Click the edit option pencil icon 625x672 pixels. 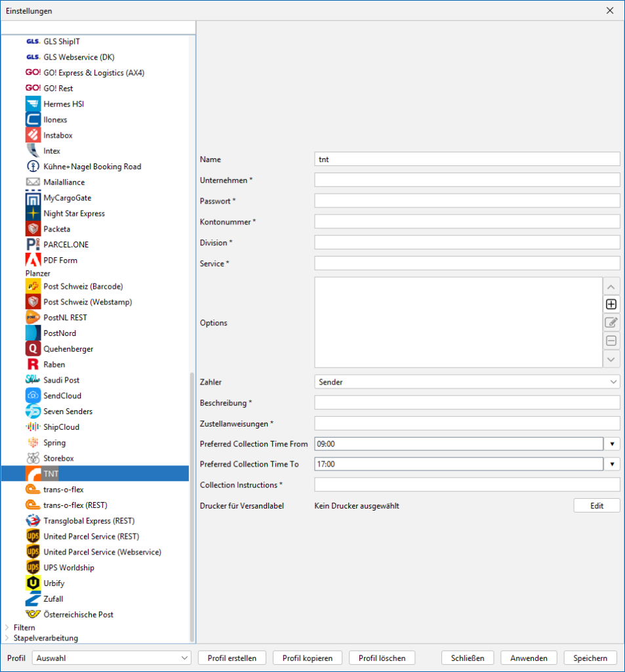click(x=611, y=322)
